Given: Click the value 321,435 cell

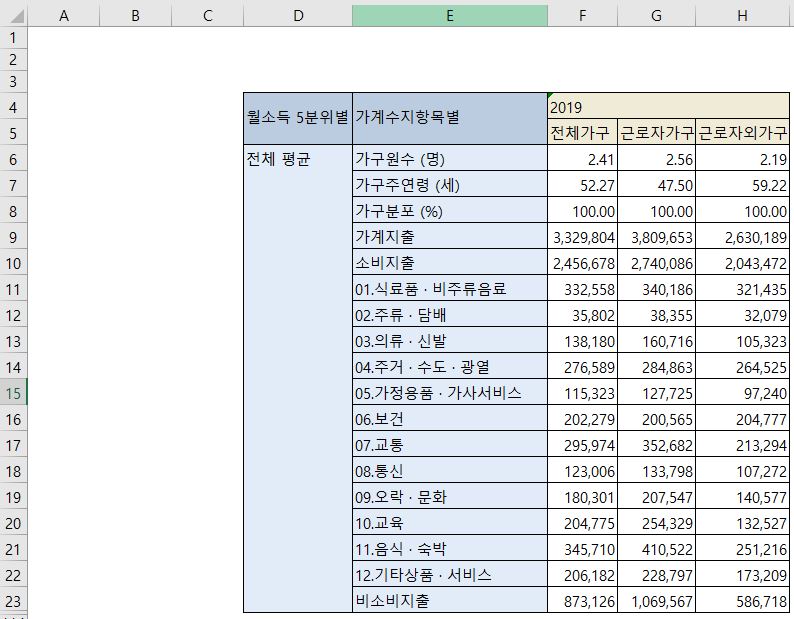Looking at the screenshot, I should coord(742,288).
